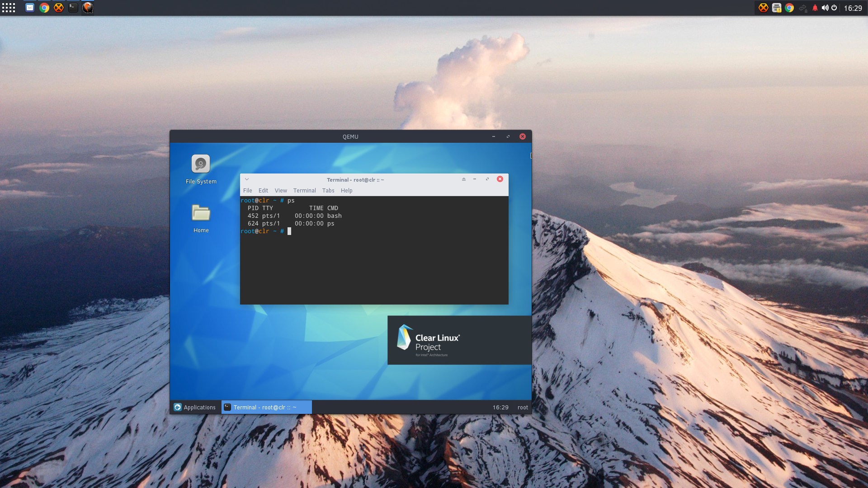Image resolution: width=868 pixels, height=488 pixels.
Task: Minimize the guest Terminal window
Action: coord(475,179)
